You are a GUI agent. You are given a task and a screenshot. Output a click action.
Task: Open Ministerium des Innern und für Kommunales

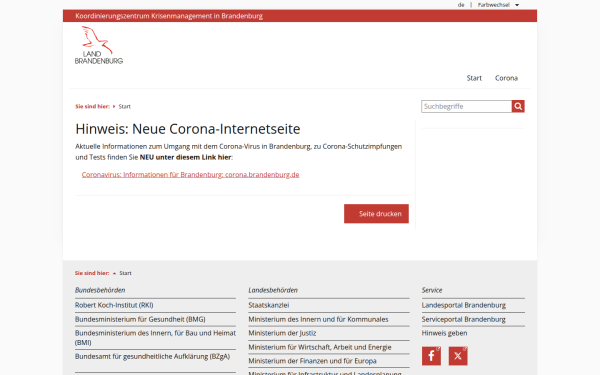(318, 319)
